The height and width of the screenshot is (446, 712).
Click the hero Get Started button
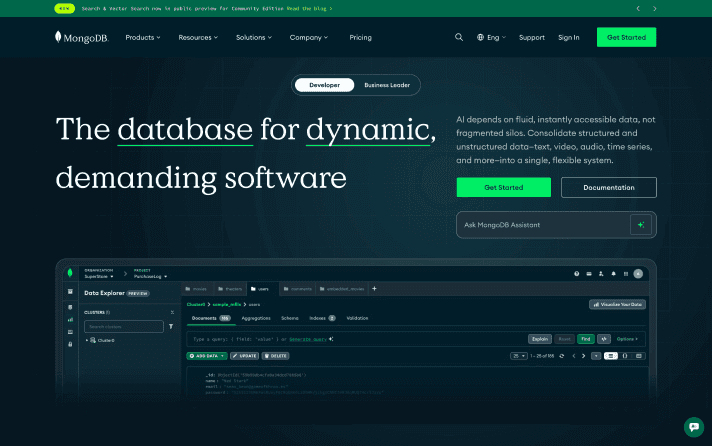click(x=504, y=187)
